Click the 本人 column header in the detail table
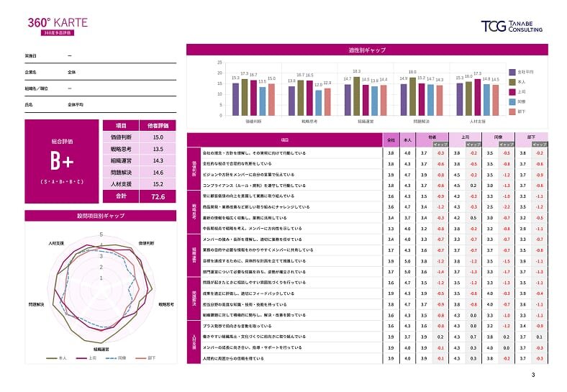The height and width of the screenshot is (392, 567). coord(407,140)
